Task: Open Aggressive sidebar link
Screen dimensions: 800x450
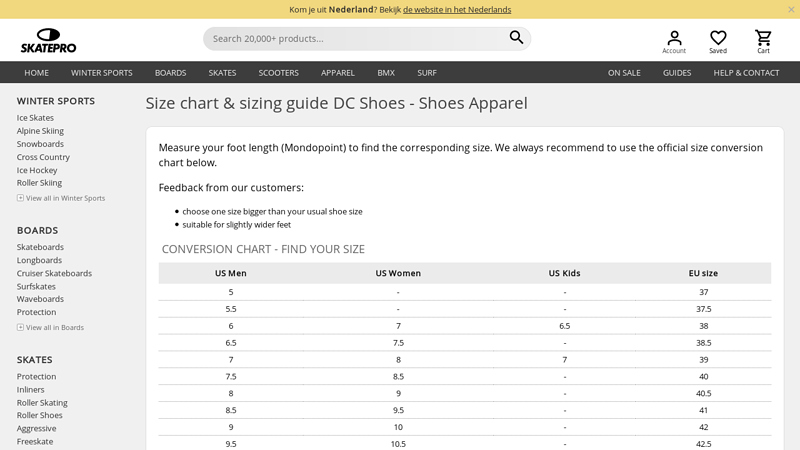Action: 36,429
